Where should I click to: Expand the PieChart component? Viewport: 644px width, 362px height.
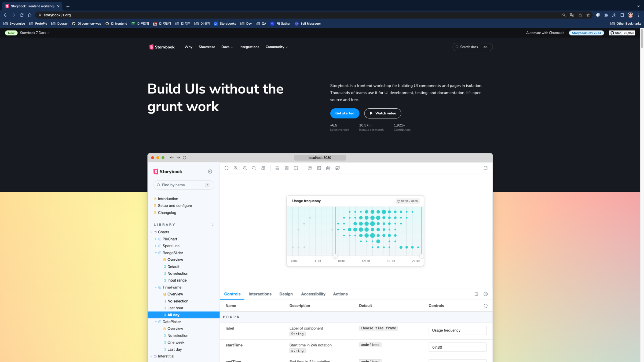tap(156, 239)
